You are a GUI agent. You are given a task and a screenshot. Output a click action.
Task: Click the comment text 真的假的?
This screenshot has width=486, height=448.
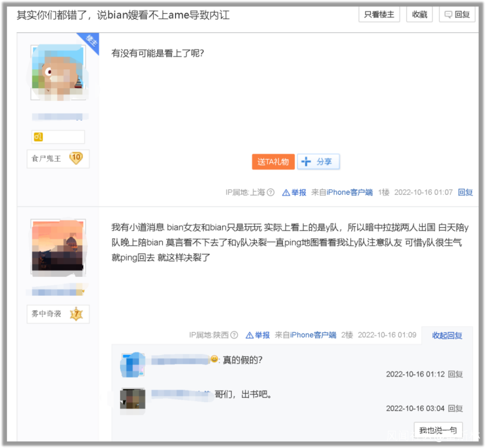pyautogui.click(x=243, y=360)
